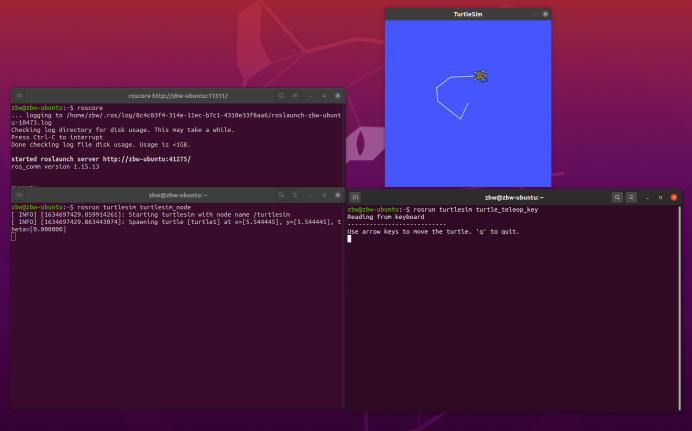Click the TurtleSim window title bar

click(x=468, y=14)
